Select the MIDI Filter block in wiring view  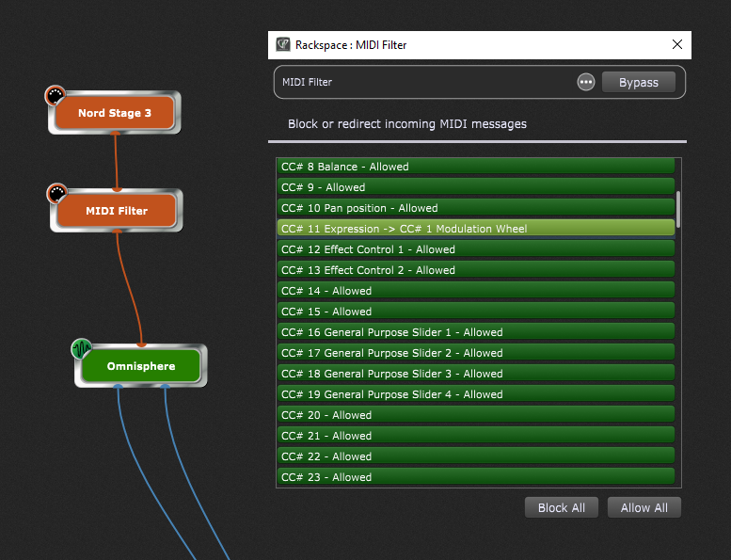pos(118,212)
